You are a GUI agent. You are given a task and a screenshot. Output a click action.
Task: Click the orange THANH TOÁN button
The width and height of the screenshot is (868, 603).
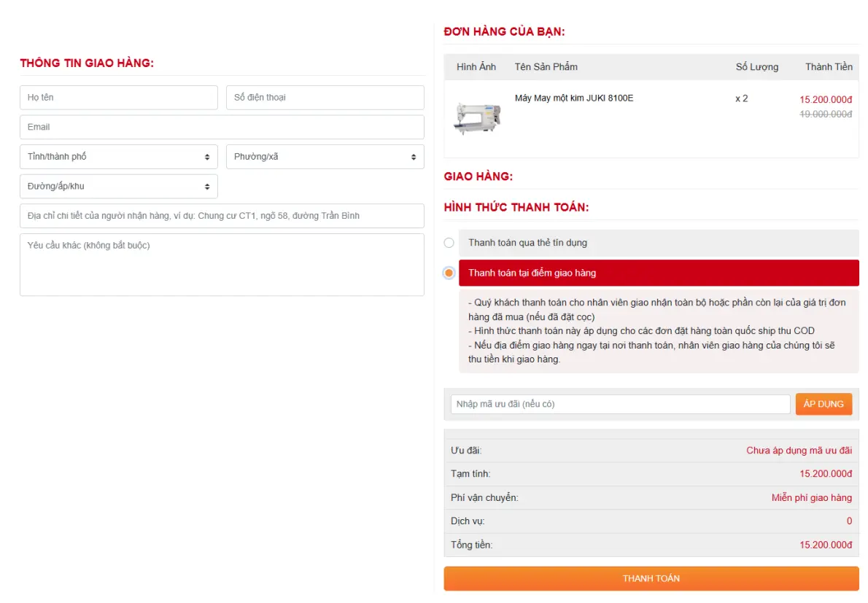tap(651, 578)
